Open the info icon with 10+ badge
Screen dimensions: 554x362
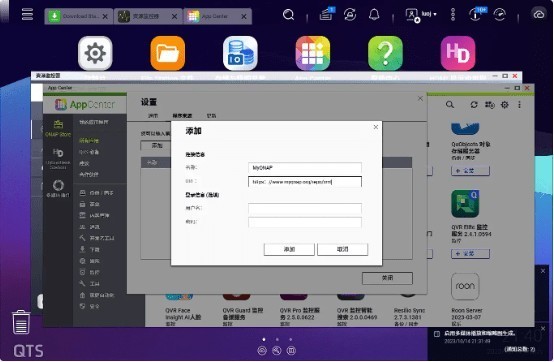[x=477, y=15]
